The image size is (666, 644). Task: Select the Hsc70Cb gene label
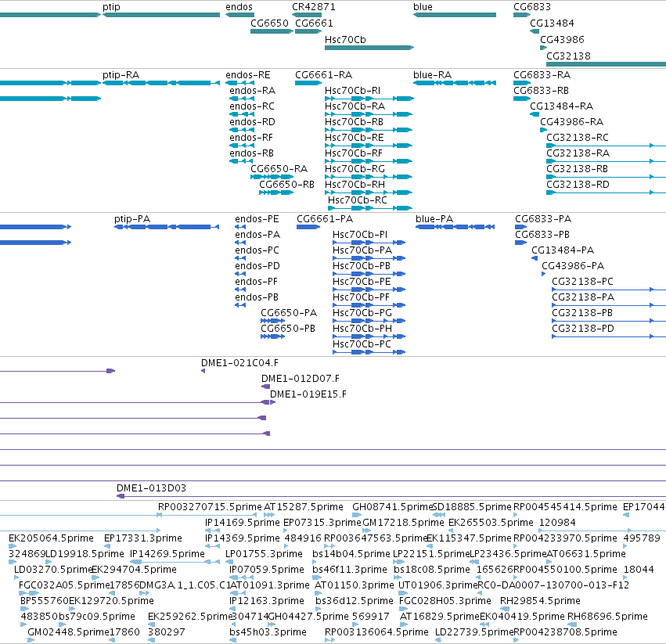(x=345, y=39)
